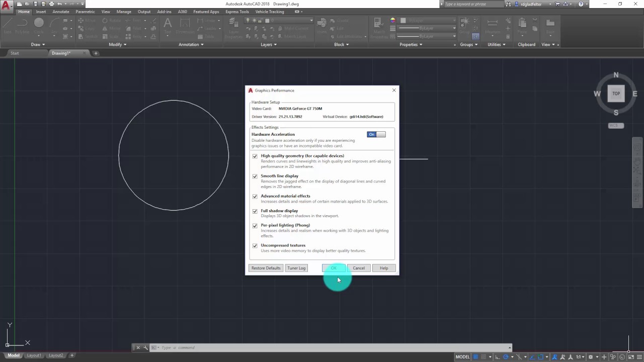Click the Restore Defaults button

coord(266,268)
